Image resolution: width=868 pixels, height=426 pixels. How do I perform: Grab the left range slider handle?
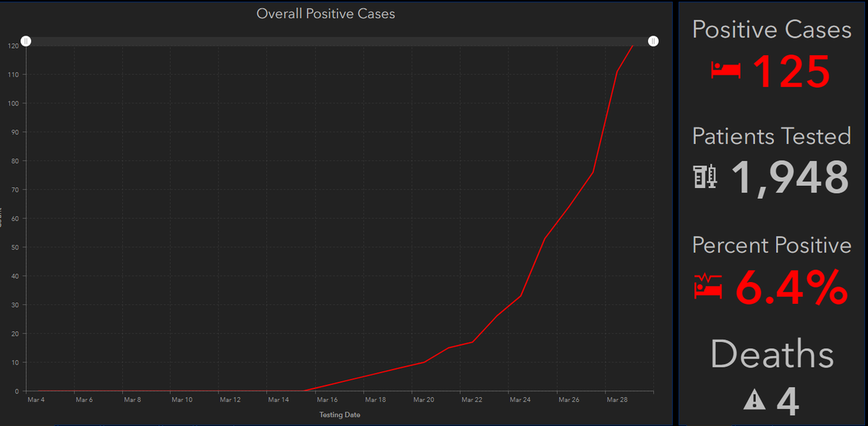pyautogui.click(x=25, y=42)
